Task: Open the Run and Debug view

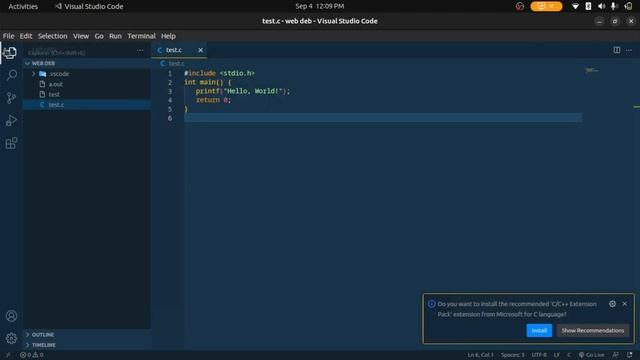Action: (x=11, y=120)
